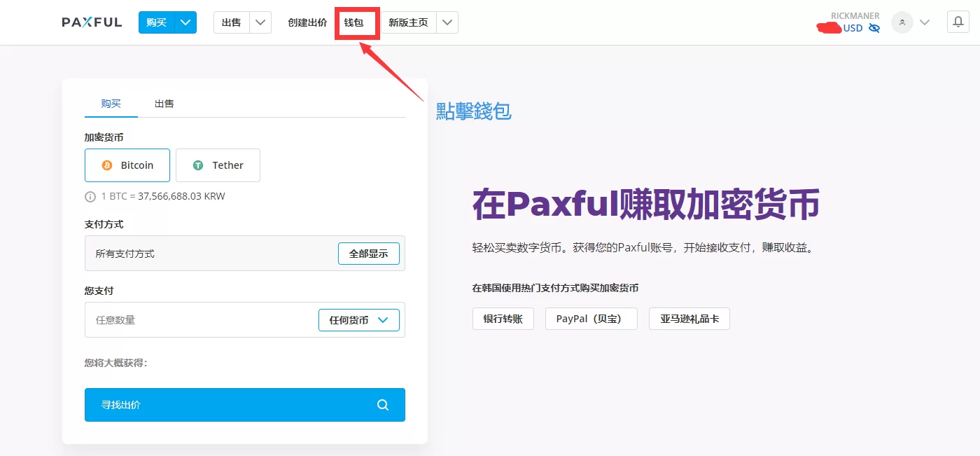
Task: Click the Paxful logo
Action: pos(92,22)
